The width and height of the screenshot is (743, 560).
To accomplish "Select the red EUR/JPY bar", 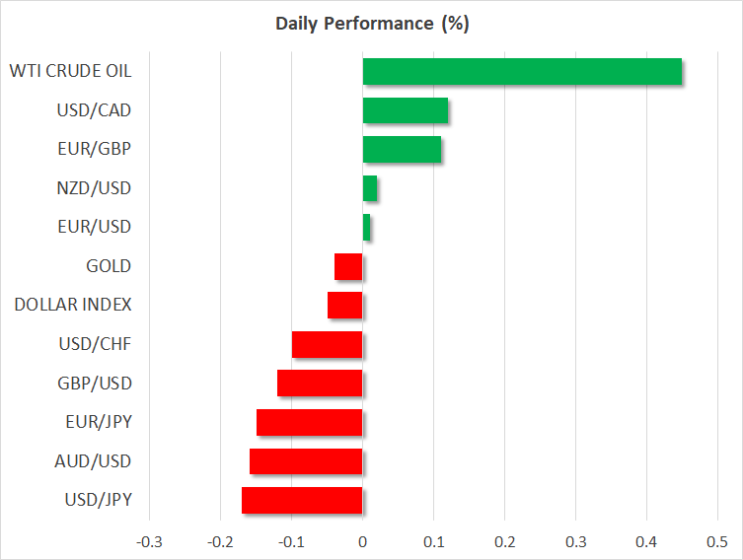I will [x=310, y=422].
